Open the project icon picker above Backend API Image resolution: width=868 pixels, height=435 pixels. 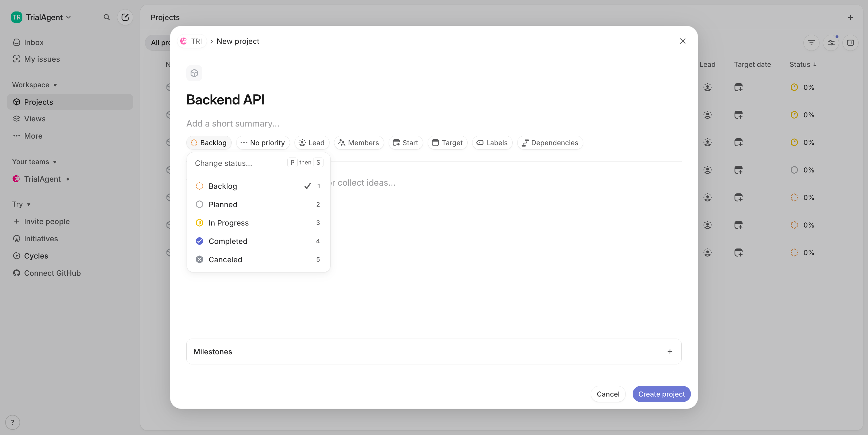coord(194,73)
